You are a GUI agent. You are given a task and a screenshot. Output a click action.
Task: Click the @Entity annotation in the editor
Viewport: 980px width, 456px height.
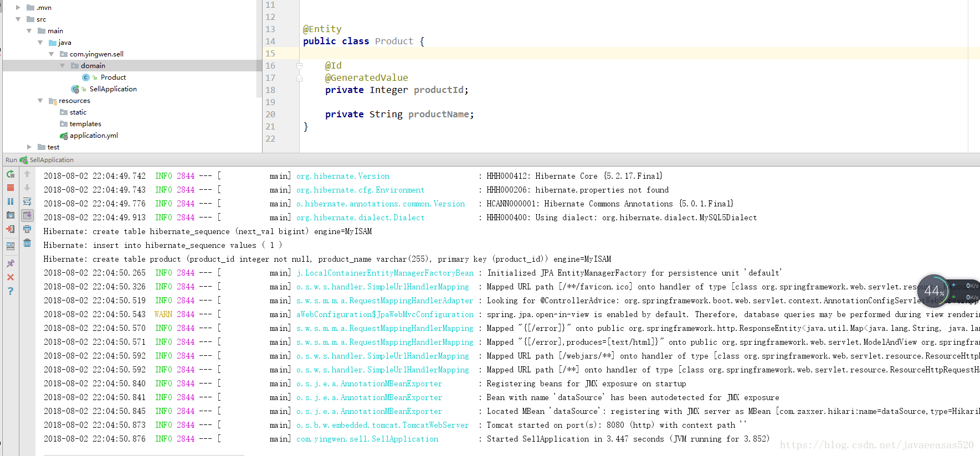click(322, 29)
